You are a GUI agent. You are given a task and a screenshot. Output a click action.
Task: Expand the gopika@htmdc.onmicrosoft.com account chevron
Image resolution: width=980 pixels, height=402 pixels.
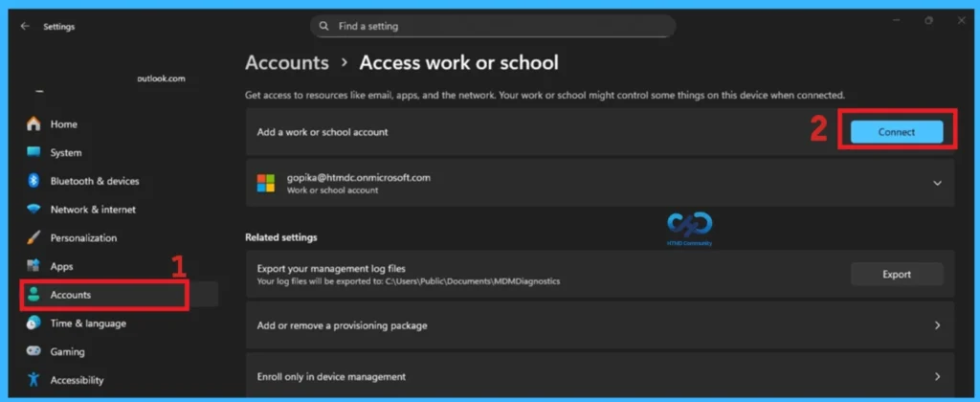937,183
